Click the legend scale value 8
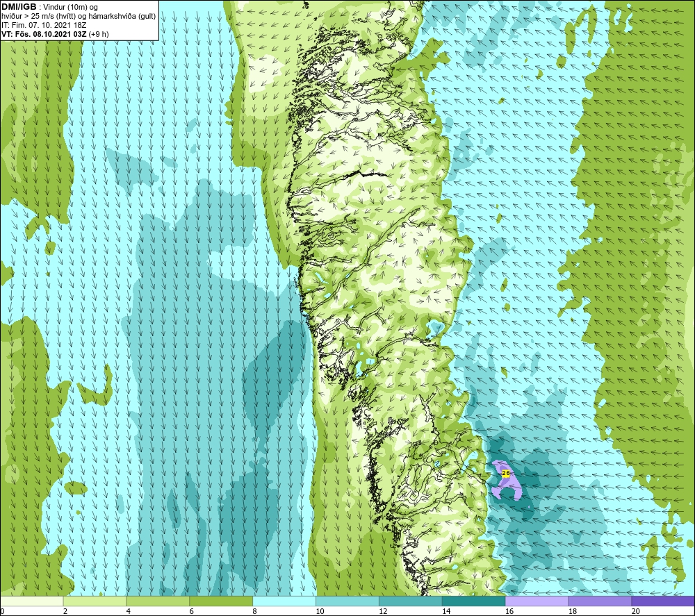Screen dimensions: 695x616 255,612
